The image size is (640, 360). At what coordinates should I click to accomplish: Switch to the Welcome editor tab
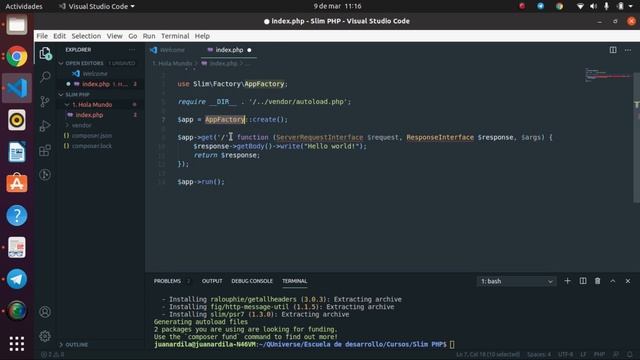pyautogui.click(x=172, y=50)
